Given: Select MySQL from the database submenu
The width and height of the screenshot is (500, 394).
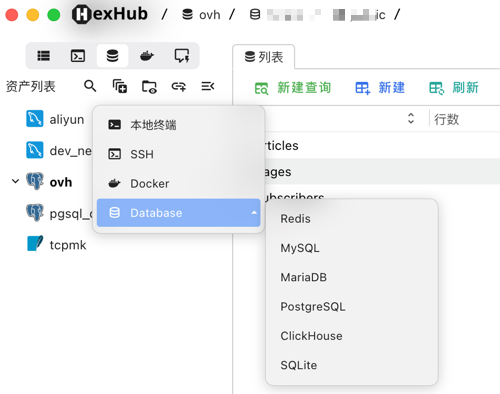Looking at the screenshot, I should tap(352, 248).
